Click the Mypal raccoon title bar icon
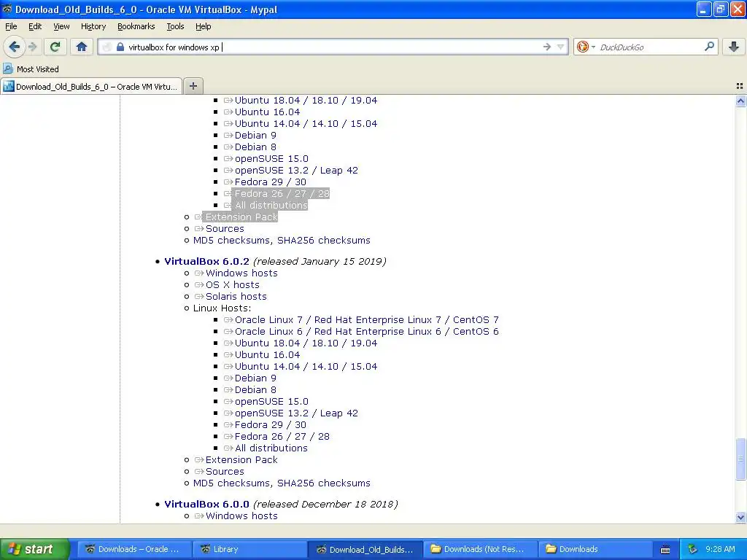The width and height of the screenshot is (747, 560). [7, 9]
